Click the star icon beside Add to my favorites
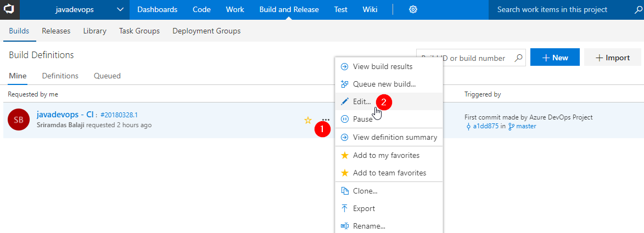Image resolution: width=644 pixels, height=233 pixels. click(x=345, y=156)
